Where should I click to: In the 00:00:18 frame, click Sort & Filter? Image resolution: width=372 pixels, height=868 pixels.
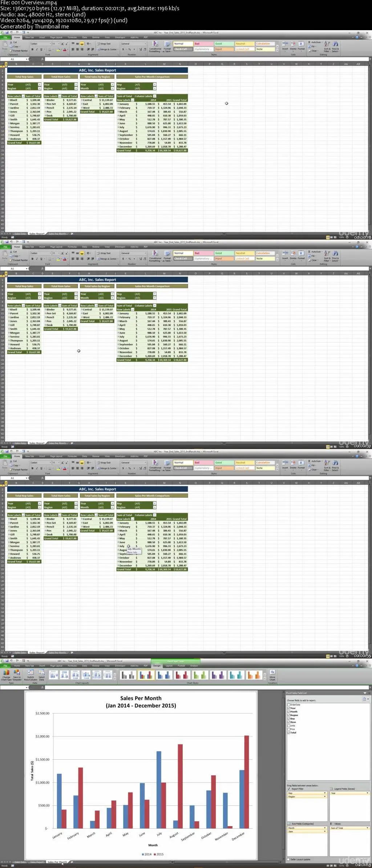click(327, 47)
